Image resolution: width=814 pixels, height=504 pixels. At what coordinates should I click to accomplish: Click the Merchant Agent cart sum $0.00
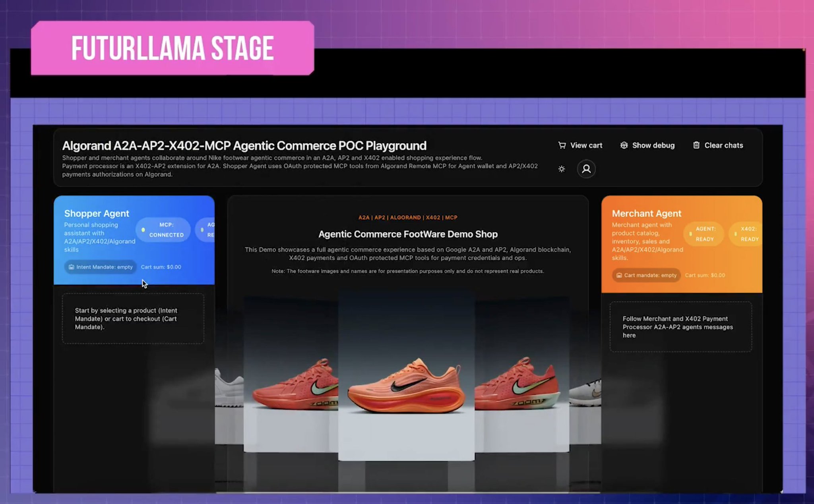coord(705,275)
